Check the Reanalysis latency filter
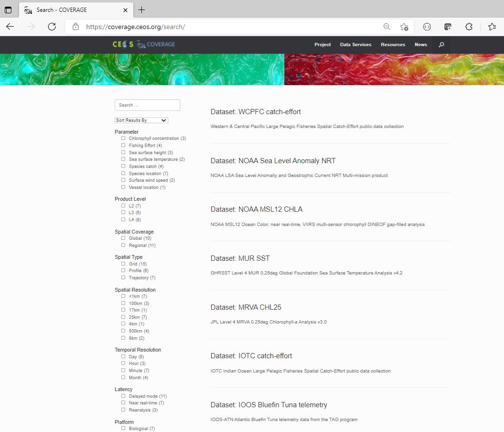Screen dimensions: 504x432 click(x=123, y=410)
